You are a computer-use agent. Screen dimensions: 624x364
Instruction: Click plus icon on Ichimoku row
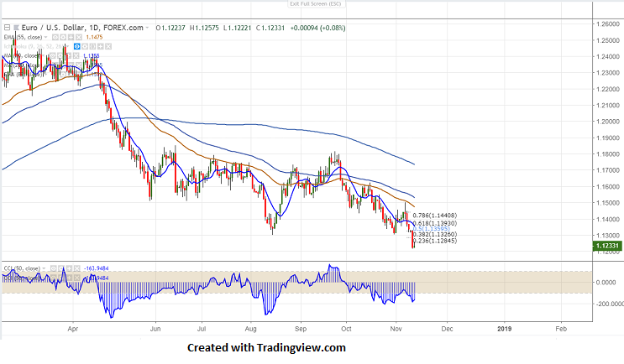pos(100,46)
